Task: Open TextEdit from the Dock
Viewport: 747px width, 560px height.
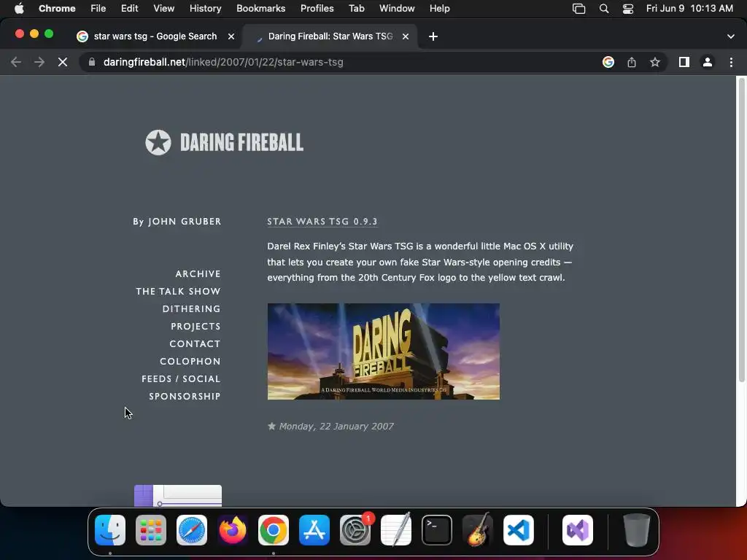Action: [396, 530]
